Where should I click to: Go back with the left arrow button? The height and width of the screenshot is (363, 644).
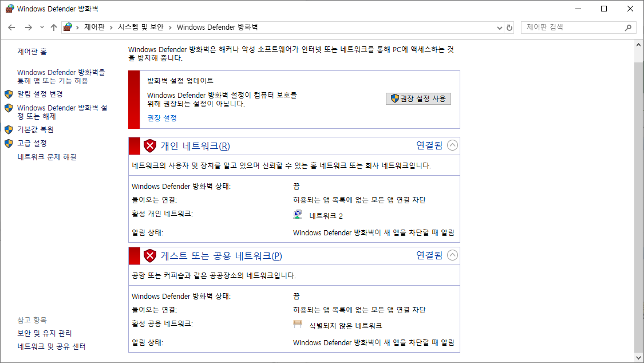pyautogui.click(x=11, y=27)
